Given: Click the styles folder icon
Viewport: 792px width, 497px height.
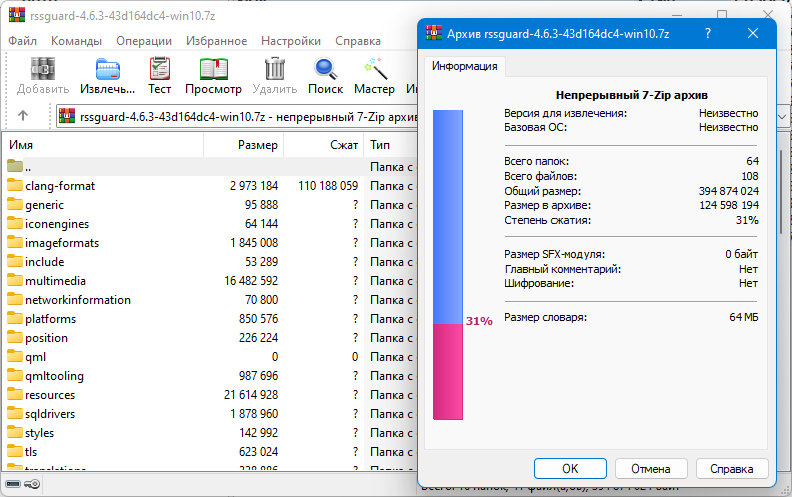Looking at the screenshot, I should coord(15,432).
